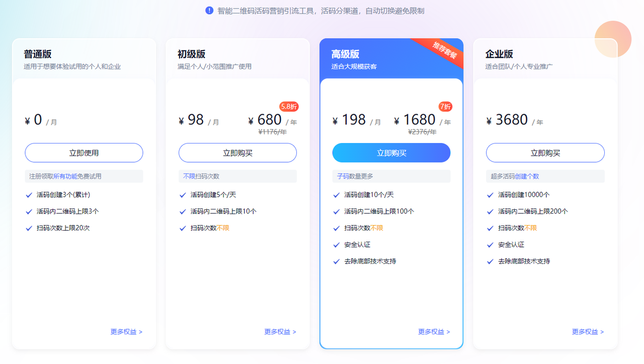Expand 更多权益 in the 初级版 card

pos(280,332)
